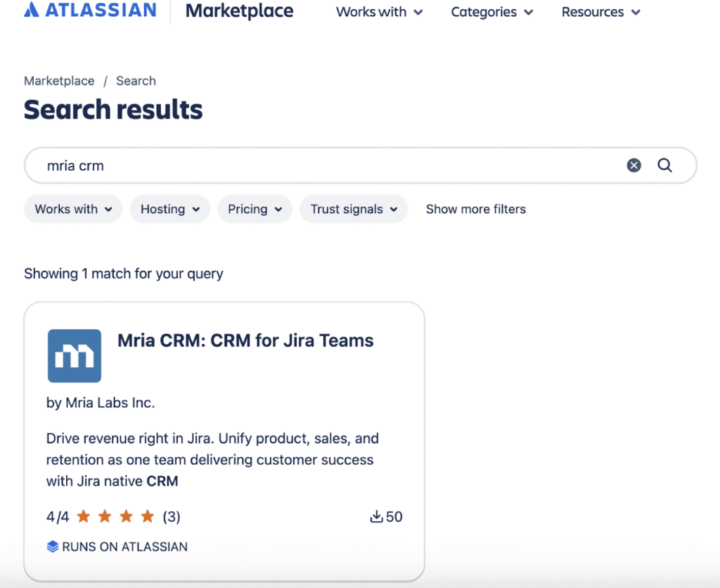Clear the search query with the X icon
The height and width of the screenshot is (588, 720).
click(634, 165)
